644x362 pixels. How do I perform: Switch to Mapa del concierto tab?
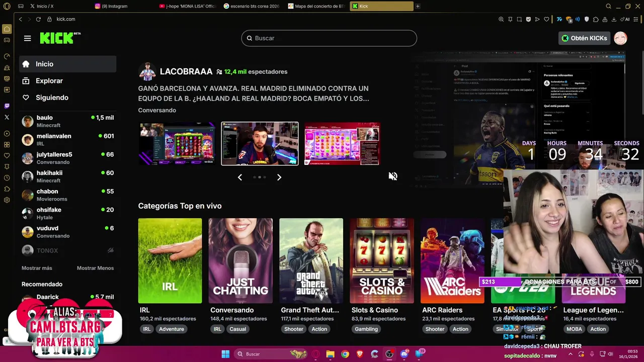click(317, 6)
